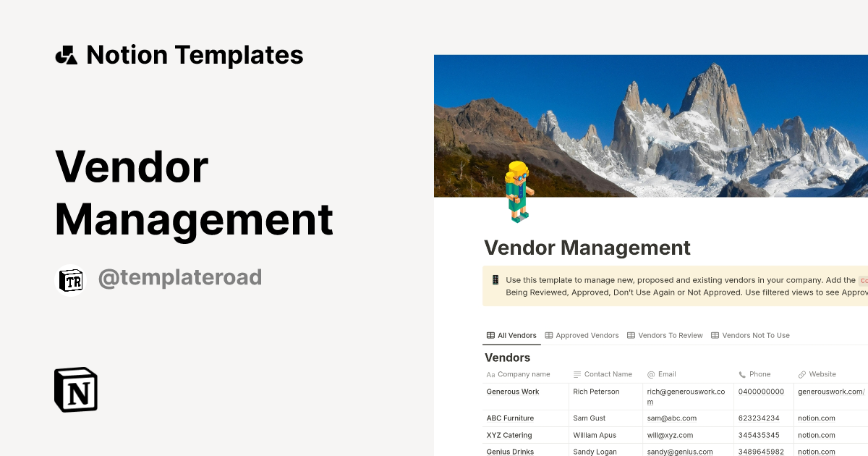Click the book emoji inside the callout block

(495, 280)
